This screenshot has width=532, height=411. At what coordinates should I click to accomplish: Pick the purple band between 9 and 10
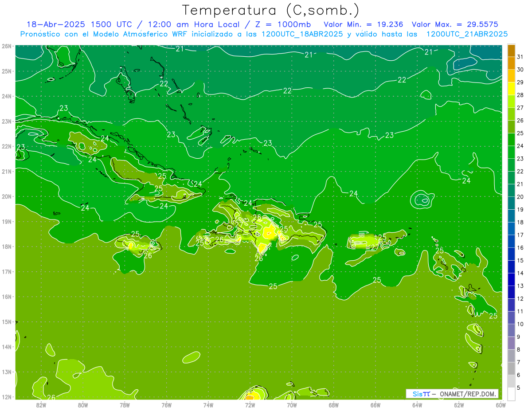(511, 330)
